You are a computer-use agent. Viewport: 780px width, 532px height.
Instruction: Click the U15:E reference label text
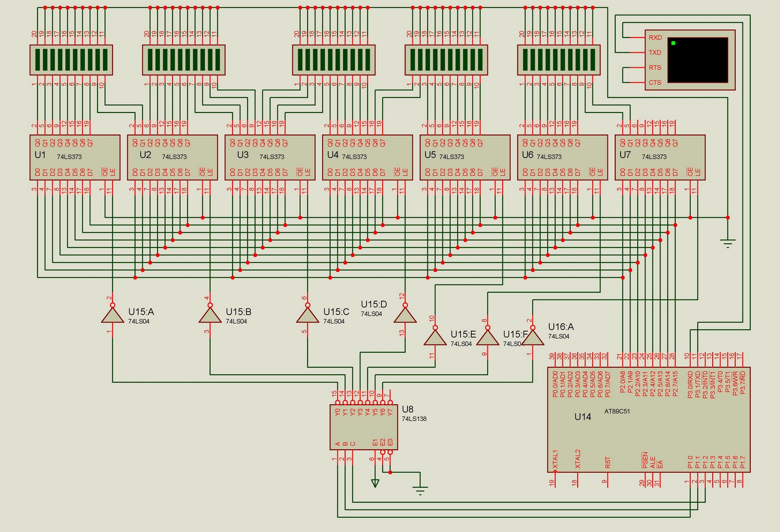[x=463, y=334]
